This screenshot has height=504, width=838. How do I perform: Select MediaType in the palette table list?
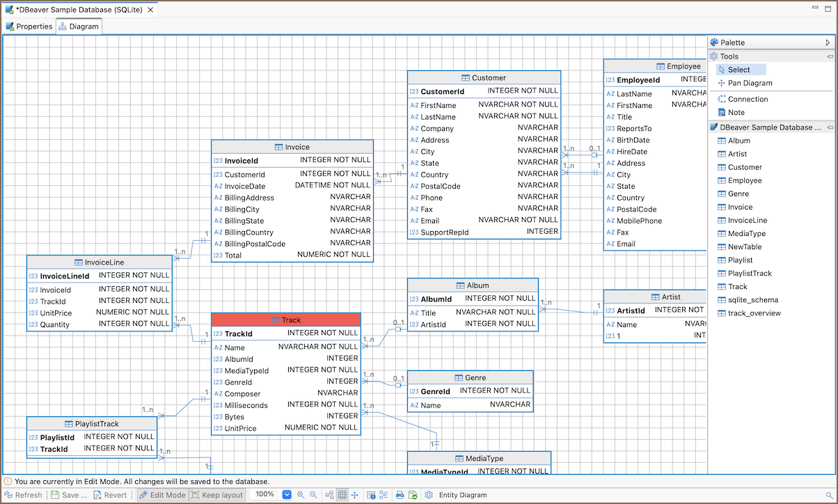click(746, 233)
